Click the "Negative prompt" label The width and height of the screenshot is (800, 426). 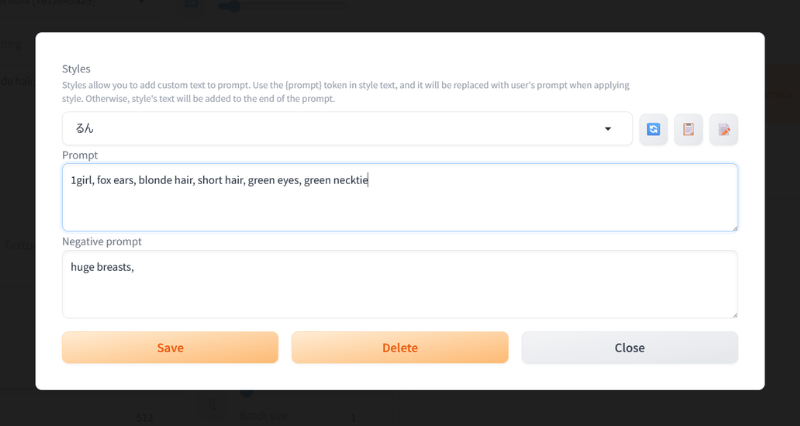(x=102, y=242)
